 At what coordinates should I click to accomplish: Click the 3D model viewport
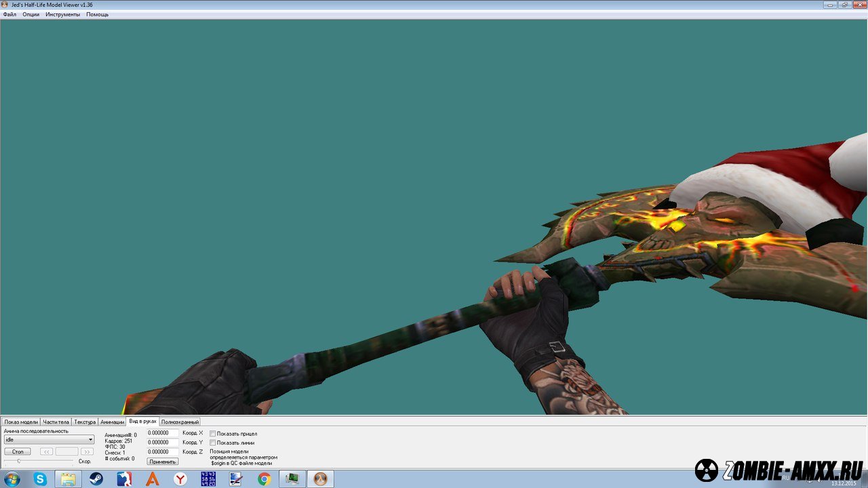click(x=434, y=217)
